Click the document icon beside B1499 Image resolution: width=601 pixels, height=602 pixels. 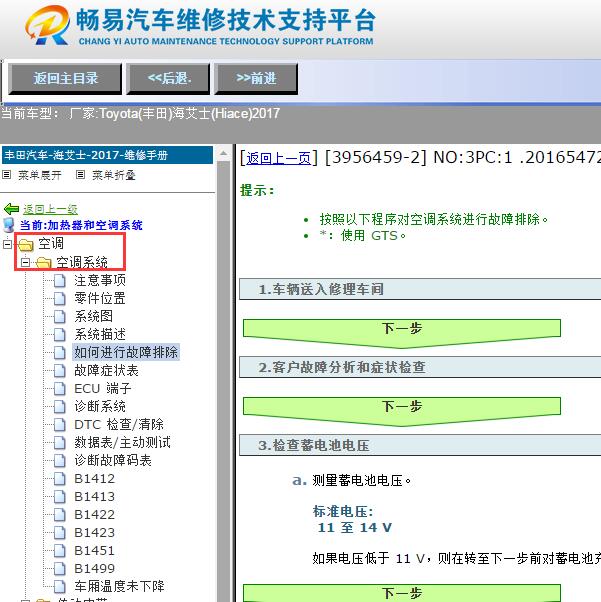click(60, 568)
